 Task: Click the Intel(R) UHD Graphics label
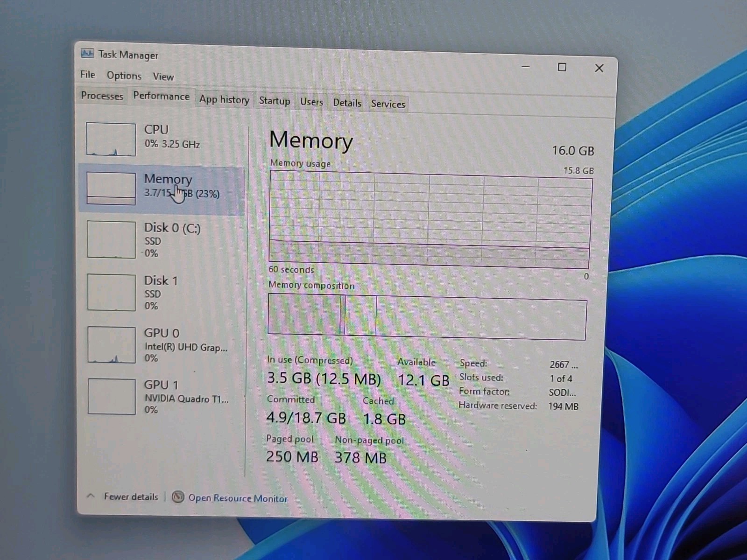(x=186, y=347)
